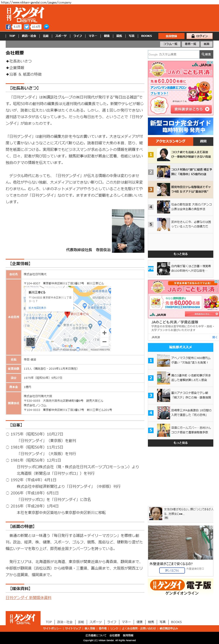Open the 政治・社会 menu item

click(29, 36)
